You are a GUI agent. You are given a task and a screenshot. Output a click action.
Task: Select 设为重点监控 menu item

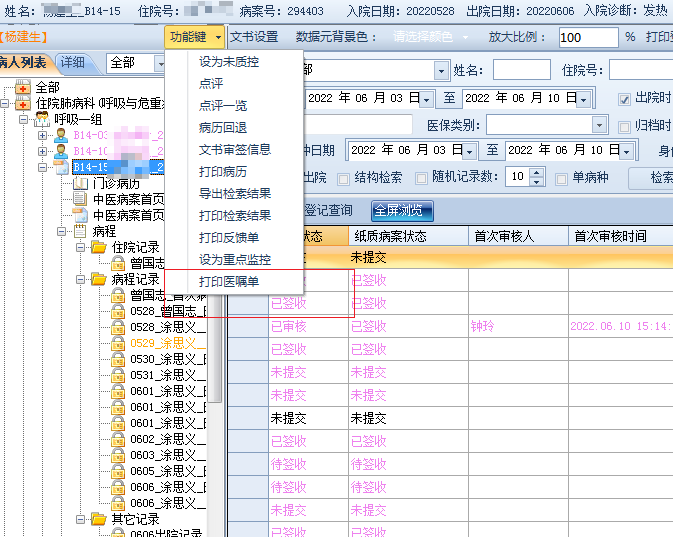pyautogui.click(x=234, y=259)
